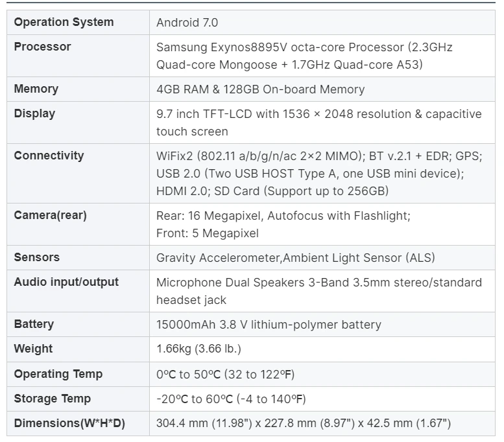Select the Memory row label
This screenshot has width=504, height=442.
pos(36,89)
